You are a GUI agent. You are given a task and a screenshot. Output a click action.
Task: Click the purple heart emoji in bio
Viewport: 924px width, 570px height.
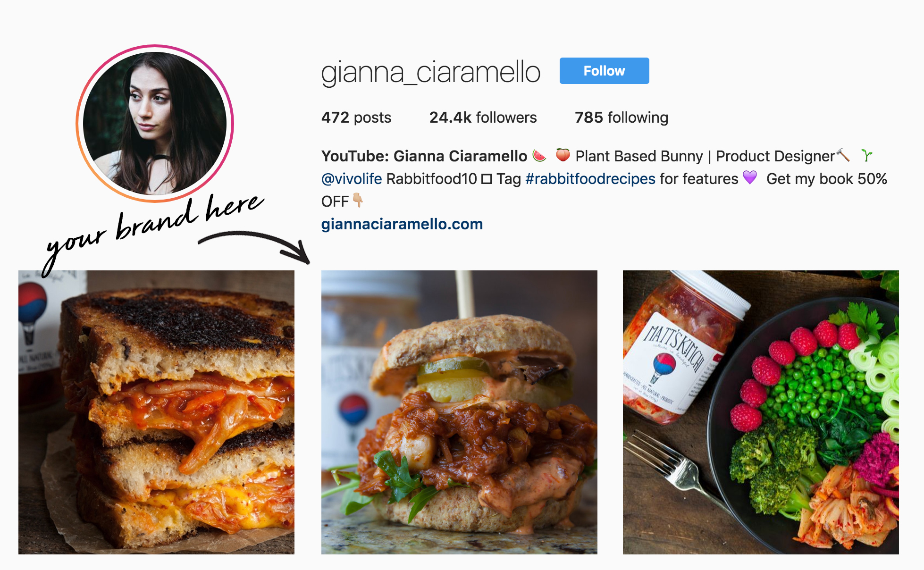tap(750, 177)
